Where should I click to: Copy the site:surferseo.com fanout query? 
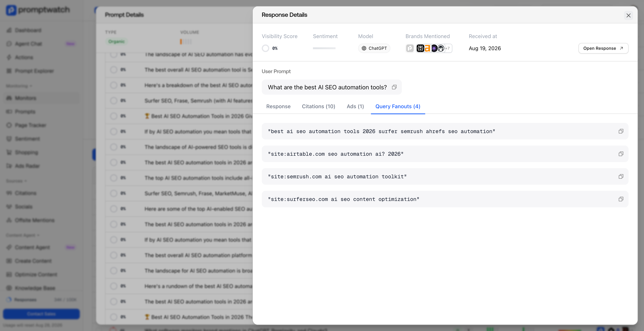pos(621,199)
